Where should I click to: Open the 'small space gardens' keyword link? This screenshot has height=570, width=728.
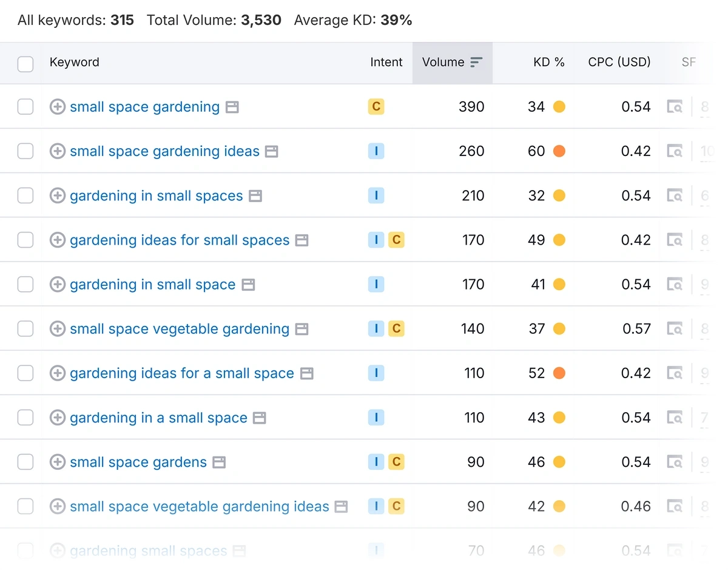coord(138,462)
